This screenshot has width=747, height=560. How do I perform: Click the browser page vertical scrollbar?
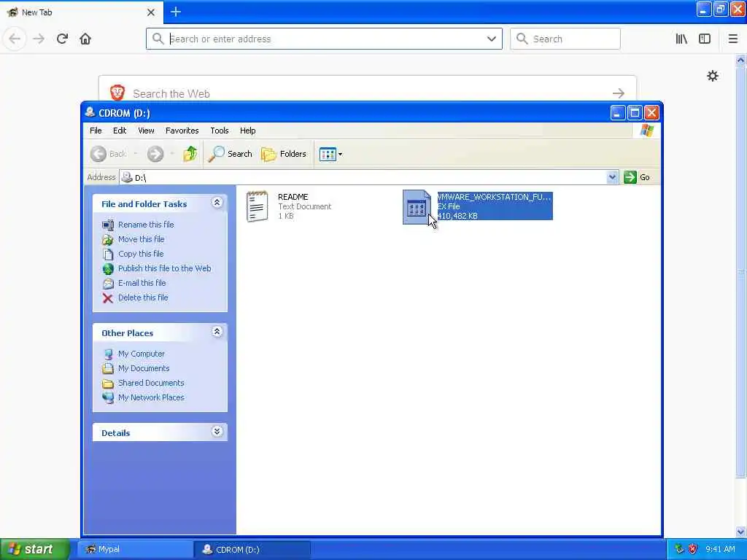(741, 272)
